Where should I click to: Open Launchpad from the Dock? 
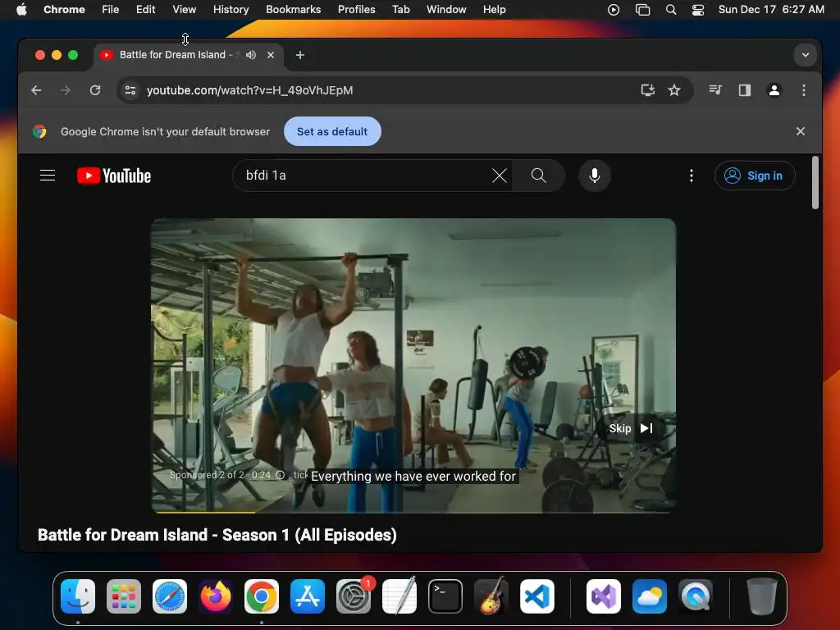[x=124, y=596]
